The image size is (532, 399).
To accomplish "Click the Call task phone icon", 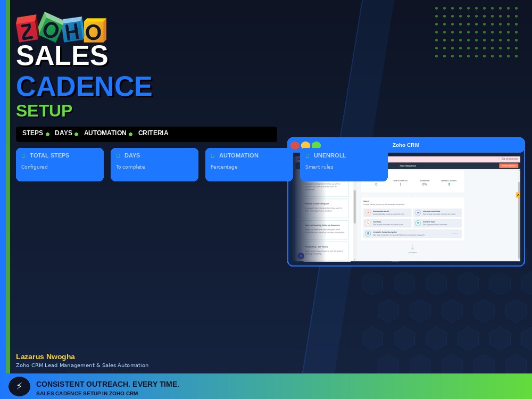I will pyautogui.click(x=368, y=223).
